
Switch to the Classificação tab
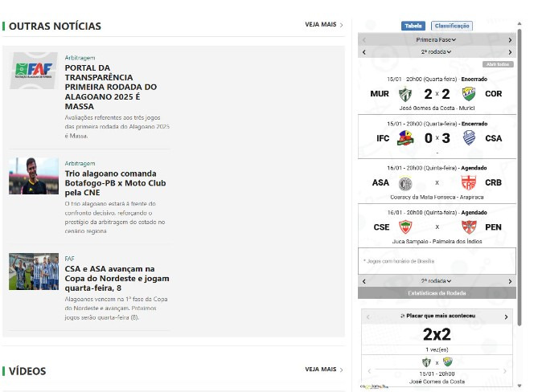pyautogui.click(x=452, y=26)
